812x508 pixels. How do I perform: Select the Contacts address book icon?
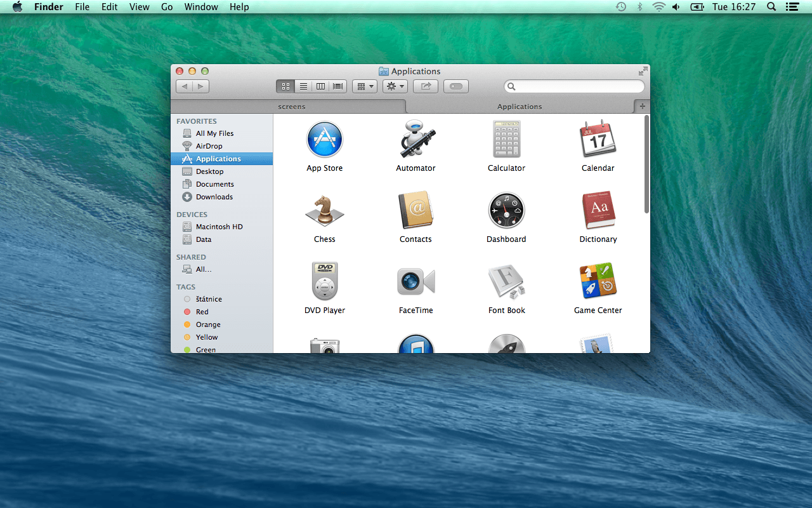click(416, 210)
